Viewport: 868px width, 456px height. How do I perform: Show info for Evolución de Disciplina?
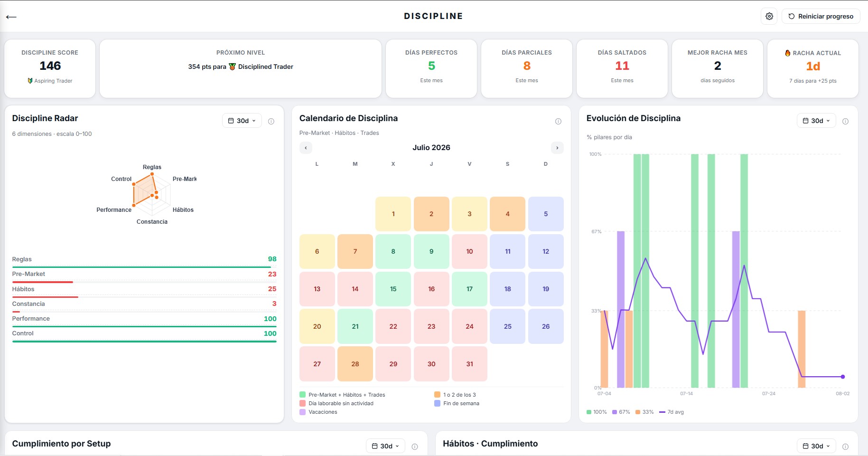846,121
